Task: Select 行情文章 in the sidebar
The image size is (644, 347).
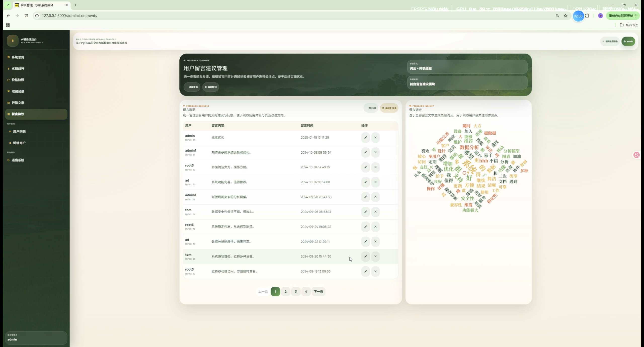Action: (x=18, y=103)
